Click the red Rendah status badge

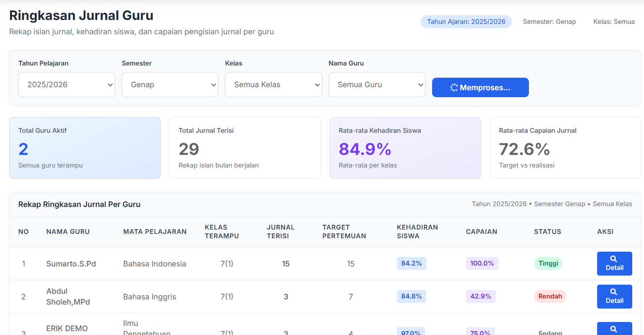tap(550, 296)
